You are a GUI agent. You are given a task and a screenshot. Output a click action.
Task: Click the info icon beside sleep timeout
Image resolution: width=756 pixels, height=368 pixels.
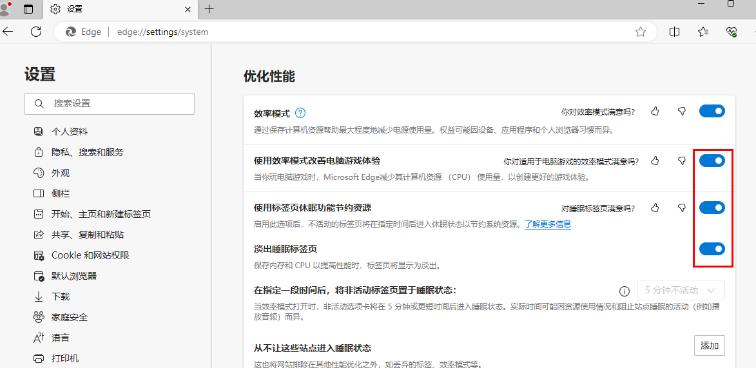pos(624,291)
